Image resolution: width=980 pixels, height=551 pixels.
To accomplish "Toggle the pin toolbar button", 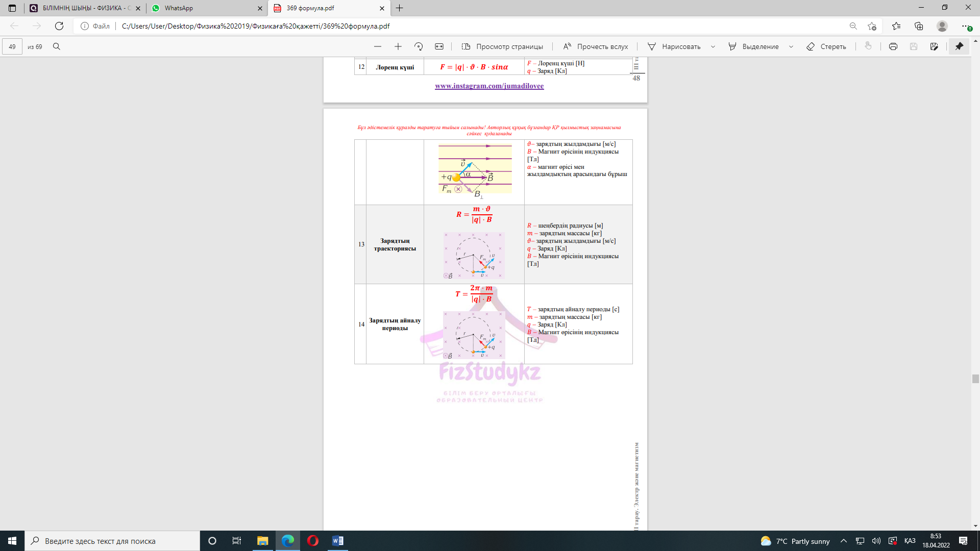I will [959, 46].
